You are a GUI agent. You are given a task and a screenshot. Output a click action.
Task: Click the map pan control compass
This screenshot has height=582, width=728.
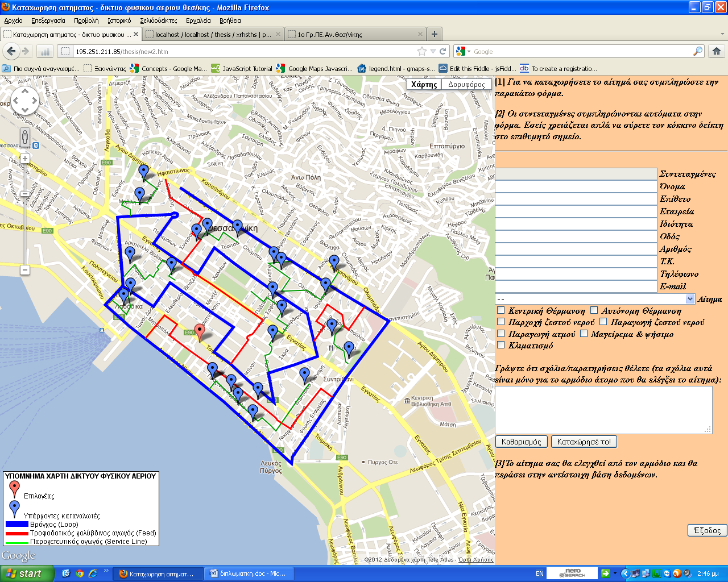(x=24, y=102)
